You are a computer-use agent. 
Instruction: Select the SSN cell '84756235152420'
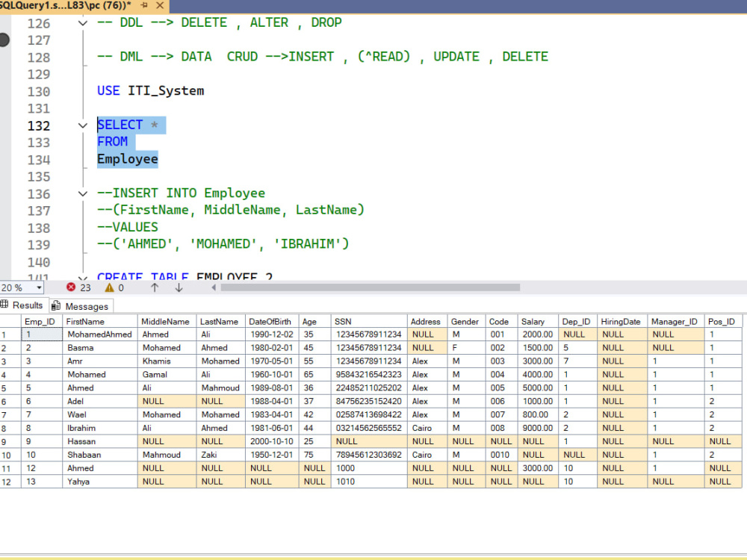click(369, 401)
